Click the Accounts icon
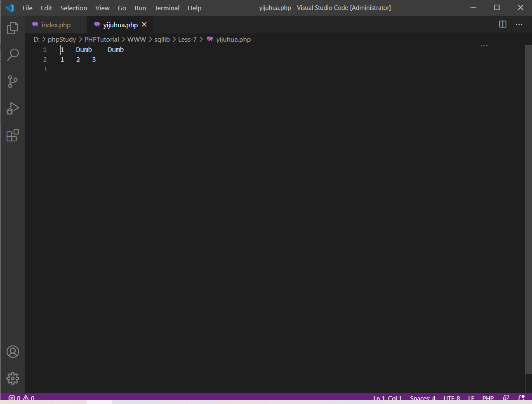The height and width of the screenshot is (404, 532). pos(13,352)
